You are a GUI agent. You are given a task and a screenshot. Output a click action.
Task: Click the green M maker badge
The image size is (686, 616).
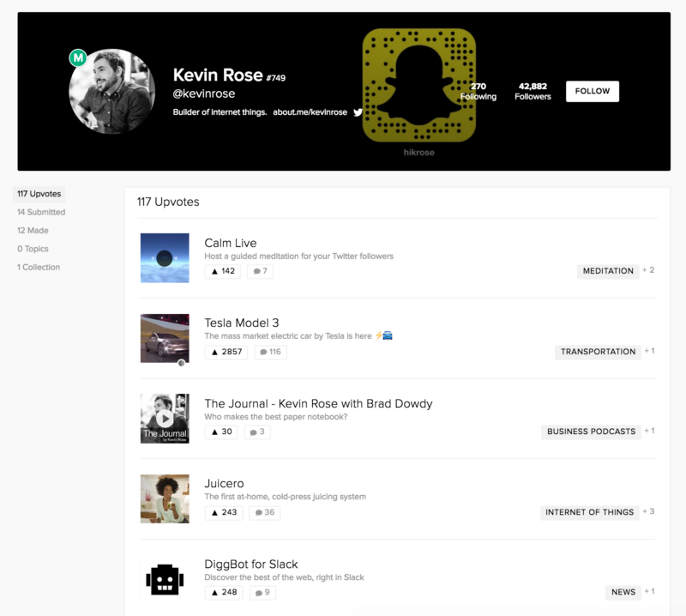coord(78,57)
